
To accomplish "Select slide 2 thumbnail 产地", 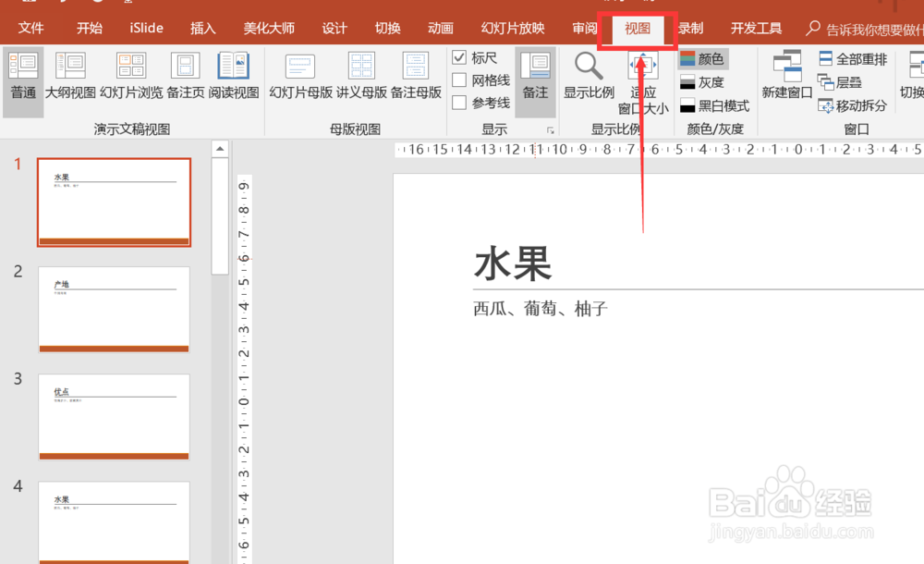I will [115, 310].
